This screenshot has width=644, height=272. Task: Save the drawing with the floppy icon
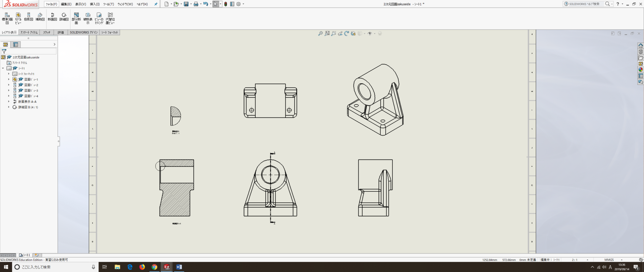click(186, 4)
